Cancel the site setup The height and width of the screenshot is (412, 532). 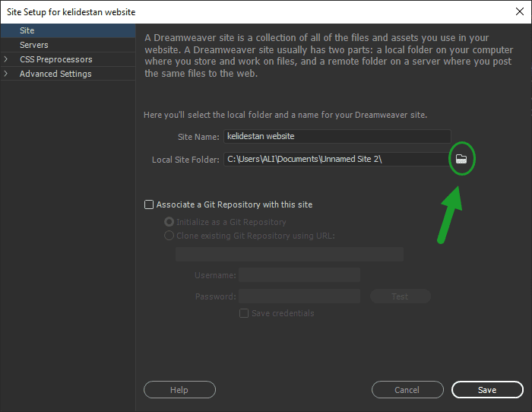point(407,390)
